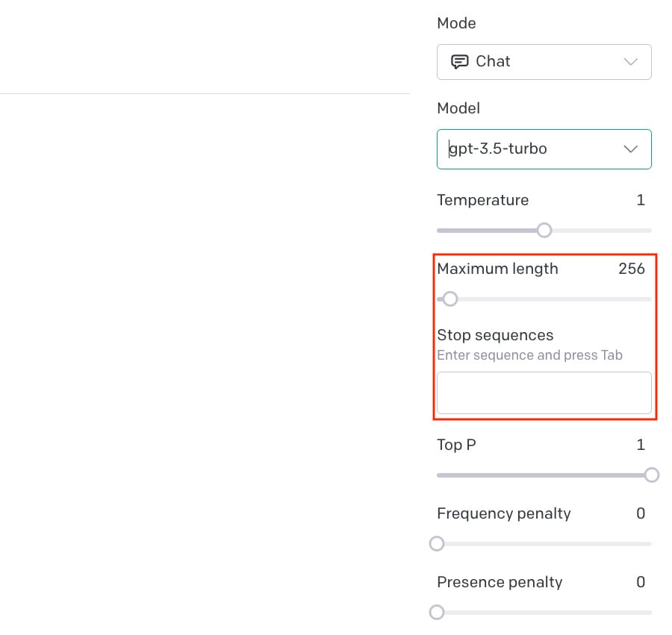Expand the Mode dropdown chevron

[630, 62]
